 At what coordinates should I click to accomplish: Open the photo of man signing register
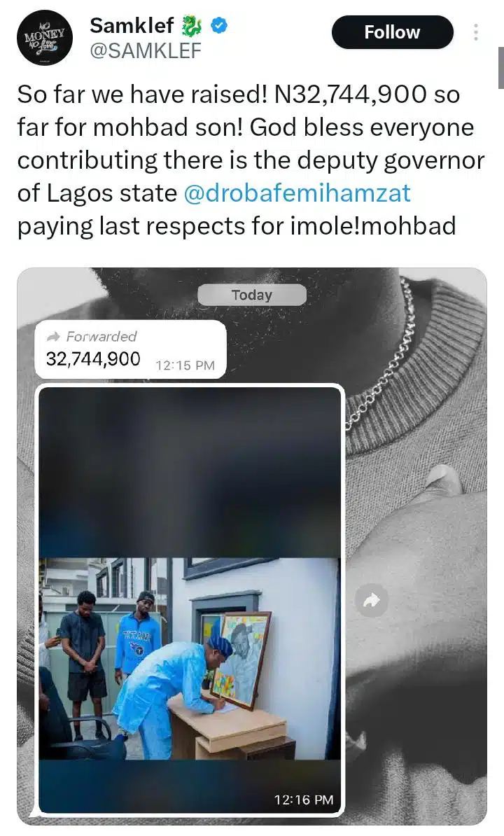tap(189, 658)
